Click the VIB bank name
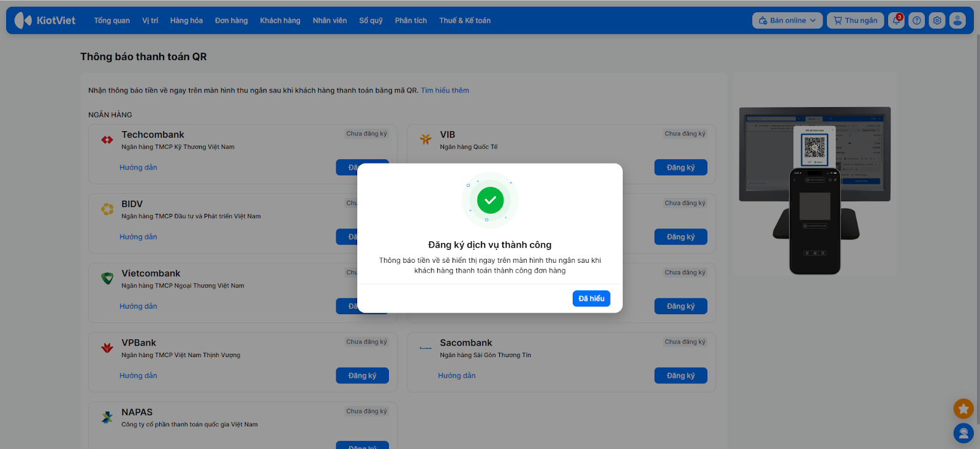The height and width of the screenshot is (449, 980). click(x=447, y=135)
